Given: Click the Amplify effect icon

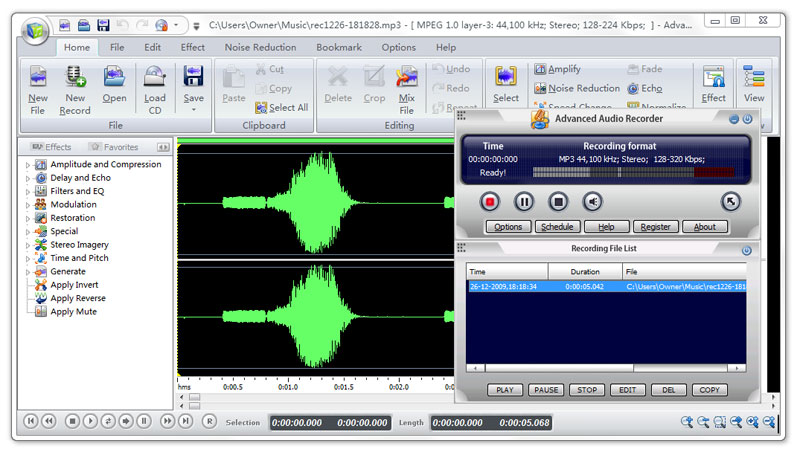Looking at the screenshot, I should (x=540, y=70).
